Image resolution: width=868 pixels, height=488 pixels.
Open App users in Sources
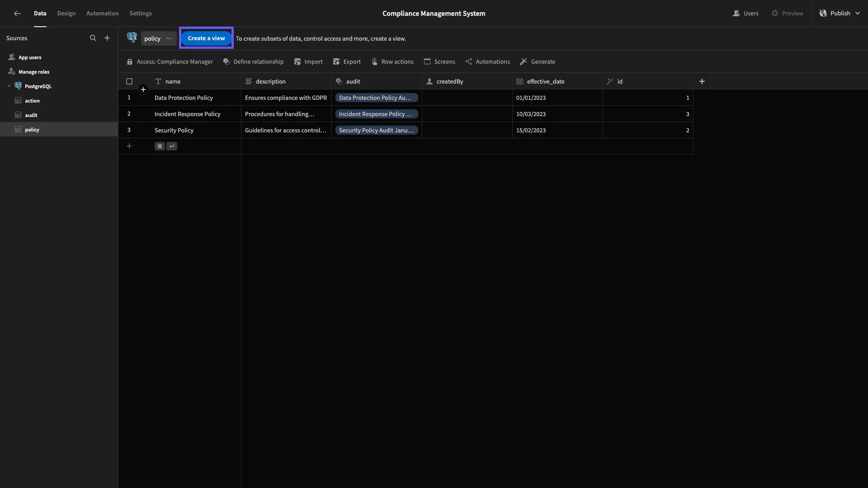pos(59,57)
